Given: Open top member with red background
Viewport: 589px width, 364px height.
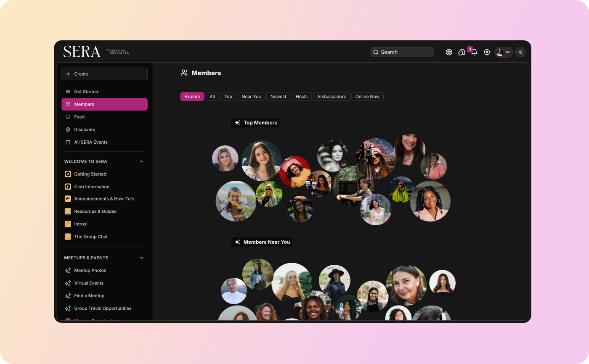Looking at the screenshot, I should (x=295, y=171).
